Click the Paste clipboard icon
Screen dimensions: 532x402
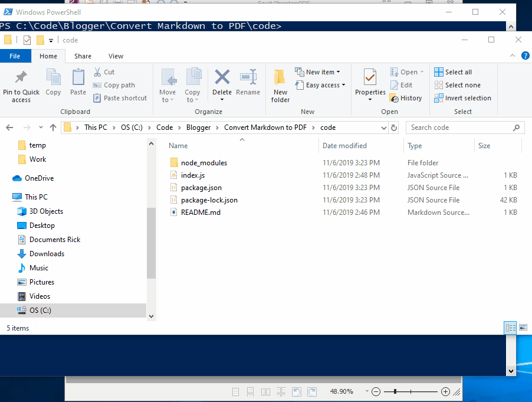tap(78, 77)
